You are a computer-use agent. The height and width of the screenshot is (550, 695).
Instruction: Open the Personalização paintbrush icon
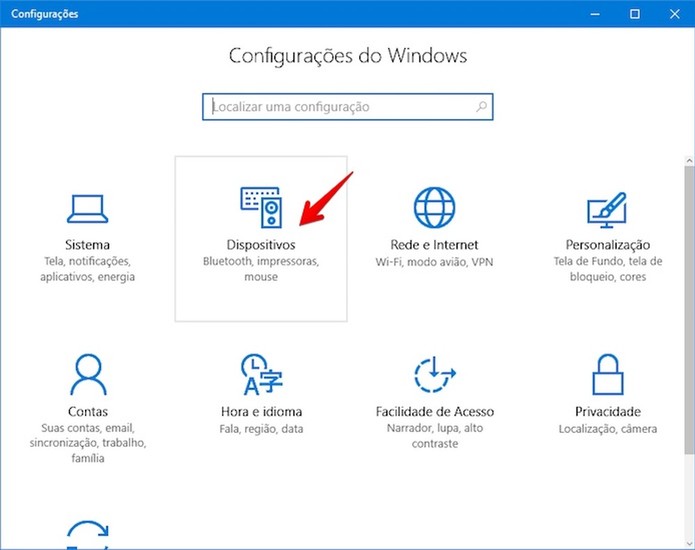(x=607, y=210)
